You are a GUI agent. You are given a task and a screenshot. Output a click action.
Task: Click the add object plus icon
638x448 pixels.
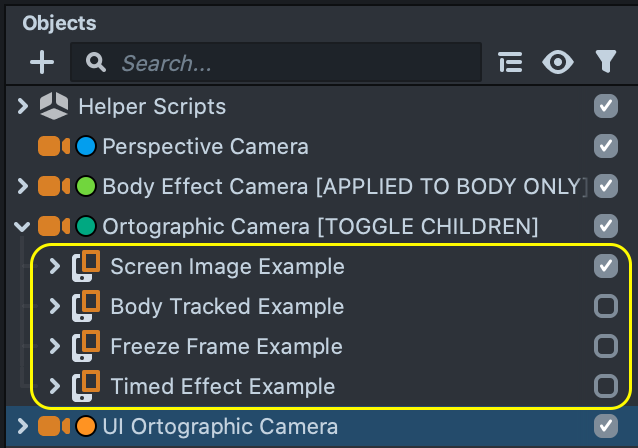tap(42, 63)
